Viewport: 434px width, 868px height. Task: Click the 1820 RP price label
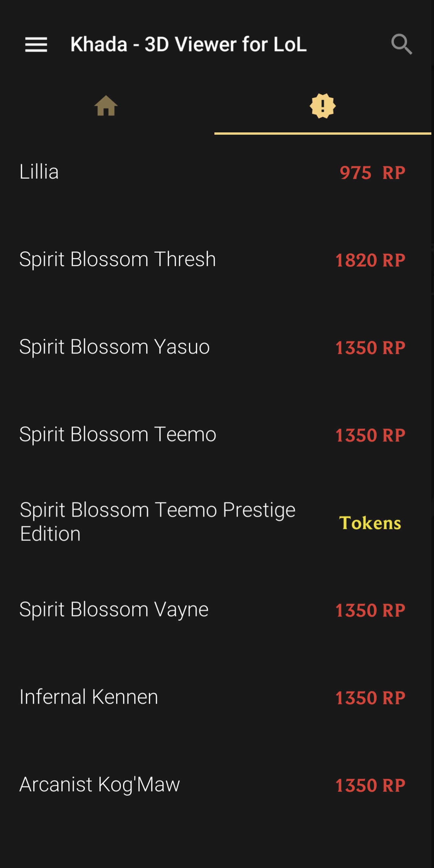coord(370,260)
